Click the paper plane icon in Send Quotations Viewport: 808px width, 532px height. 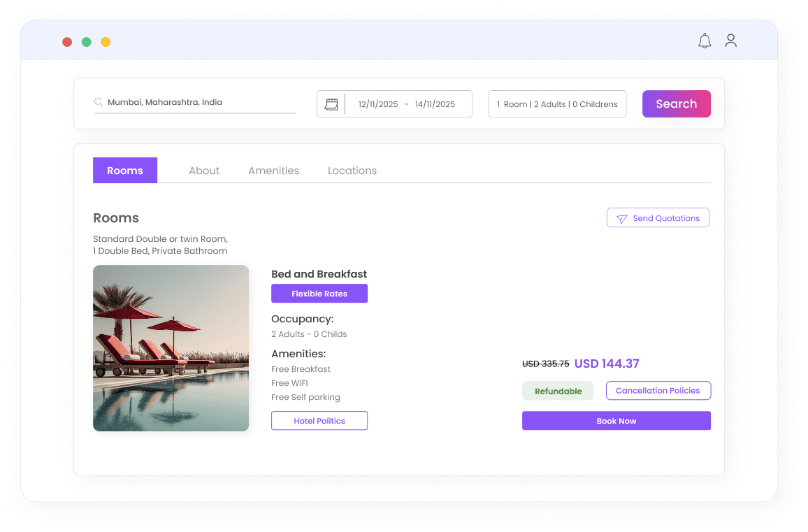621,217
